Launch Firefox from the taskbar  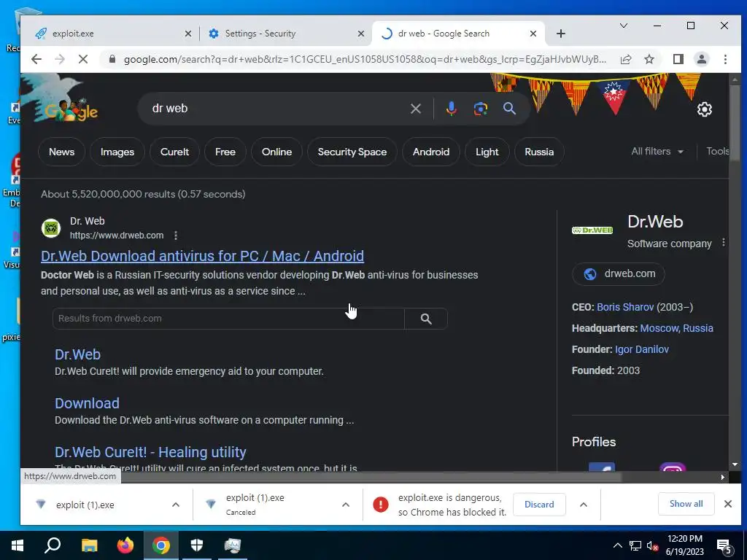(x=125, y=545)
